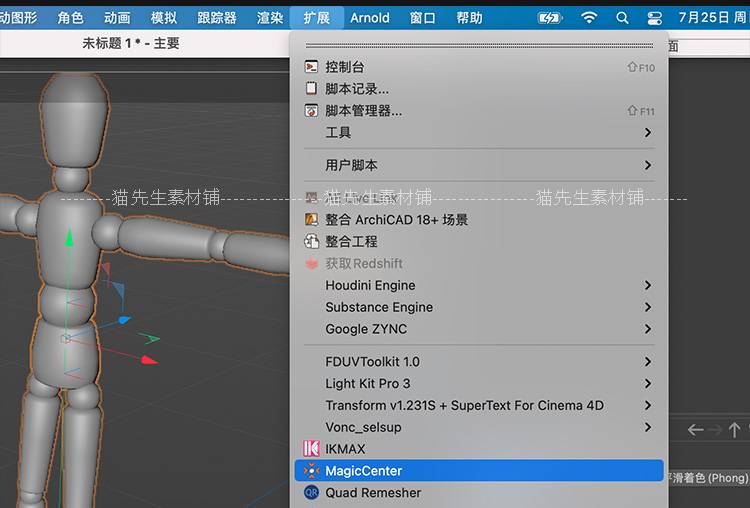Open the 模拟 menu in the menu bar
Viewport: 750px width, 508px height.
pos(164,18)
